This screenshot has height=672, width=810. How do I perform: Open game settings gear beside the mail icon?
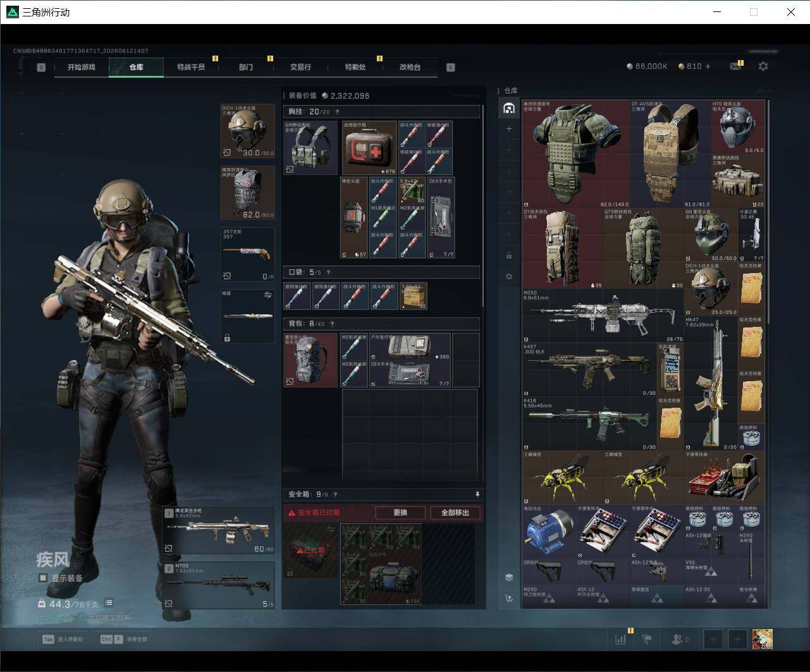pyautogui.click(x=763, y=66)
